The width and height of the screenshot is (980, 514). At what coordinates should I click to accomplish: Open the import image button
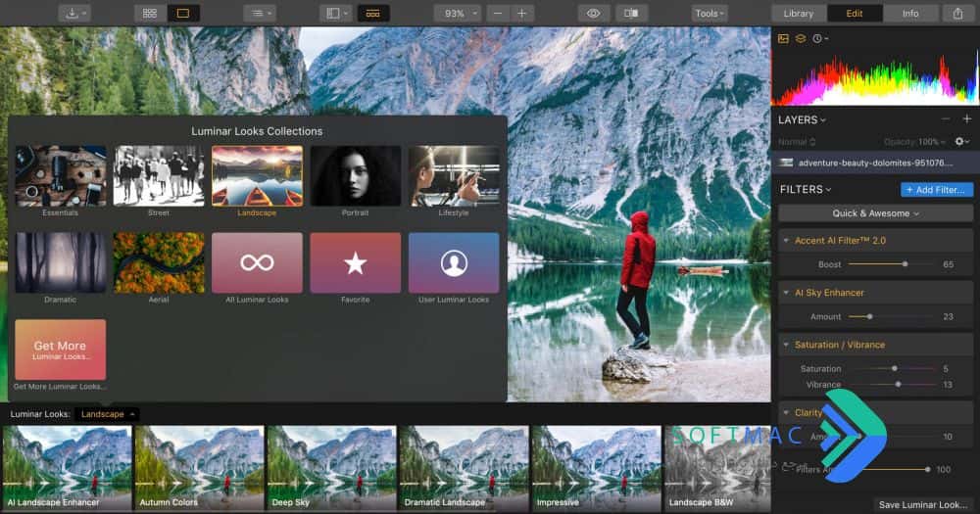(74, 13)
